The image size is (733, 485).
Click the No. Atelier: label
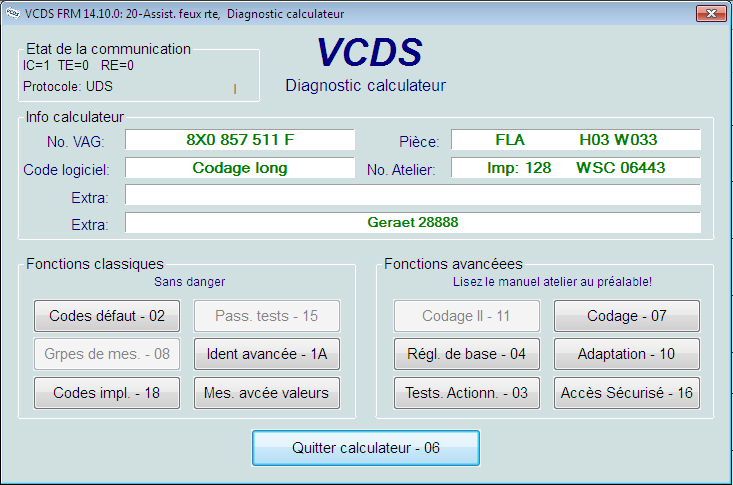pyautogui.click(x=401, y=170)
